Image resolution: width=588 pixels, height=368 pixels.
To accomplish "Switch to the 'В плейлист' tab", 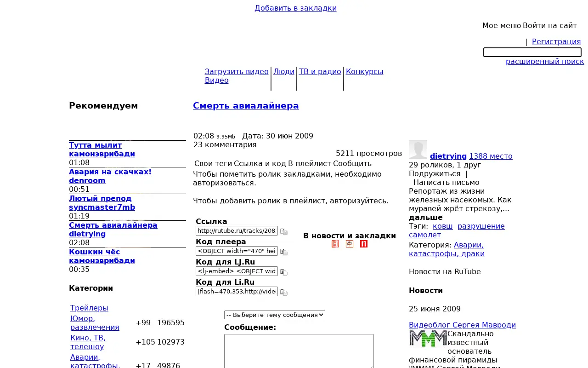I will coord(310,164).
